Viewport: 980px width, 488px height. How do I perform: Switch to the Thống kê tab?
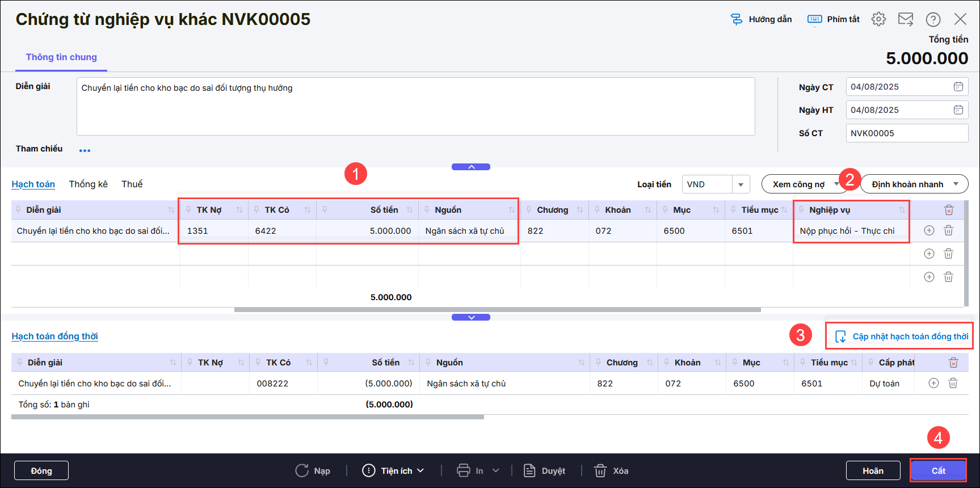click(x=88, y=184)
